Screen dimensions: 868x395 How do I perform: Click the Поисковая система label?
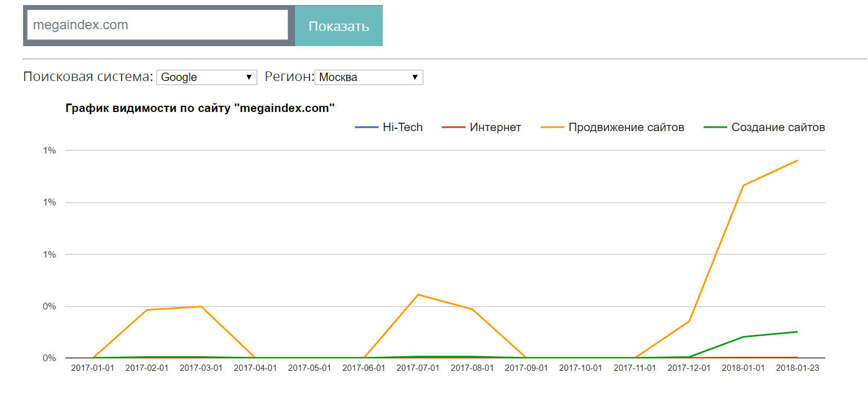(88, 77)
